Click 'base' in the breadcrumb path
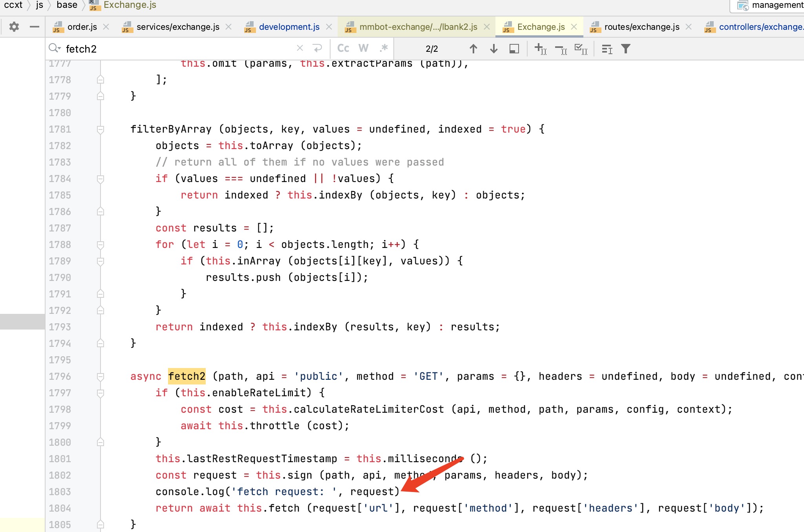This screenshot has width=804, height=532. 67,5
